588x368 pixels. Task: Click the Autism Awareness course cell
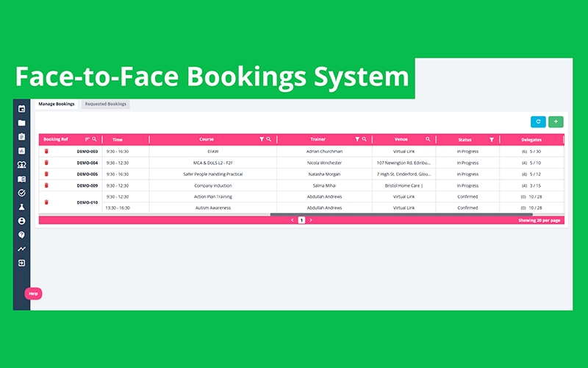pyautogui.click(x=213, y=208)
